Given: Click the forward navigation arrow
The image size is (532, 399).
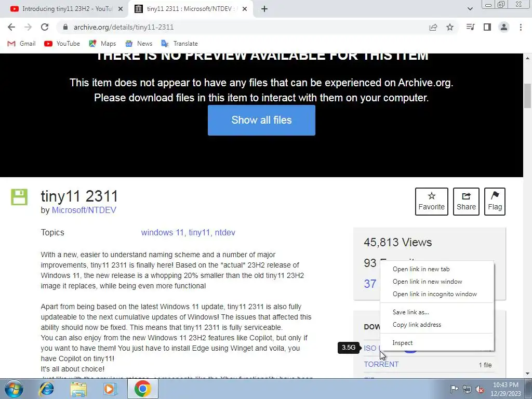Looking at the screenshot, I should (28, 27).
